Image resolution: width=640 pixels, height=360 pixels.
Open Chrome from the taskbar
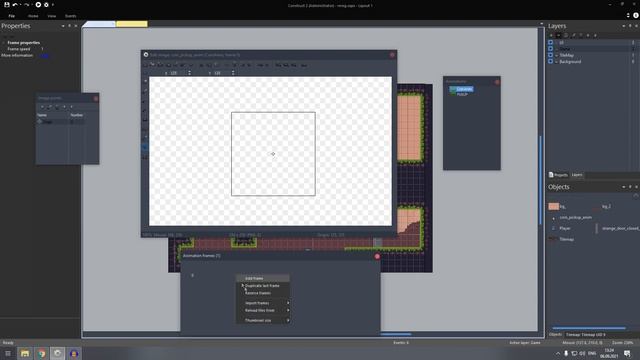[41, 353]
